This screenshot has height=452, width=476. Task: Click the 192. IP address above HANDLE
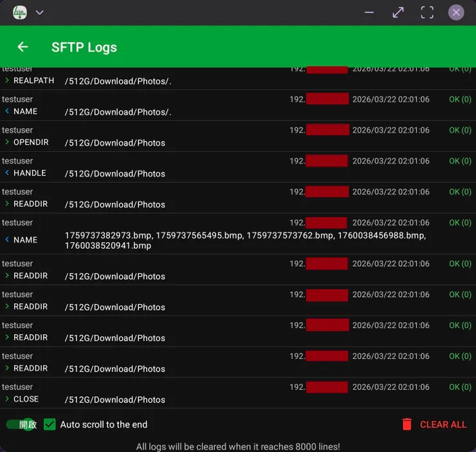pyautogui.click(x=319, y=161)
